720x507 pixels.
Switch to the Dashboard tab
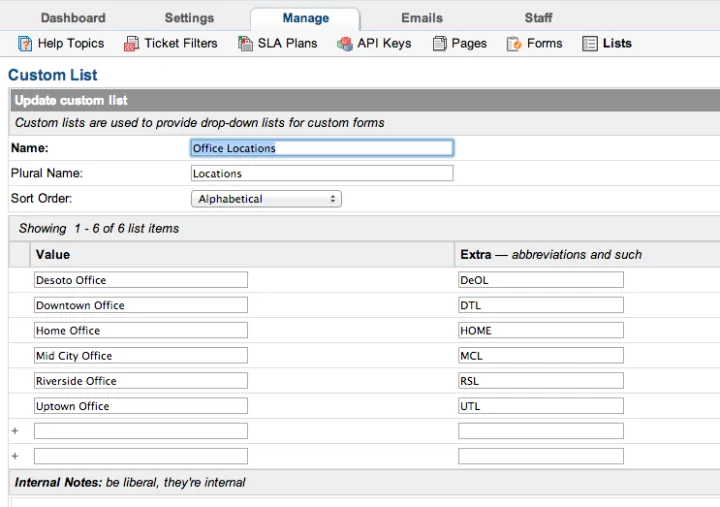(73, 18)
